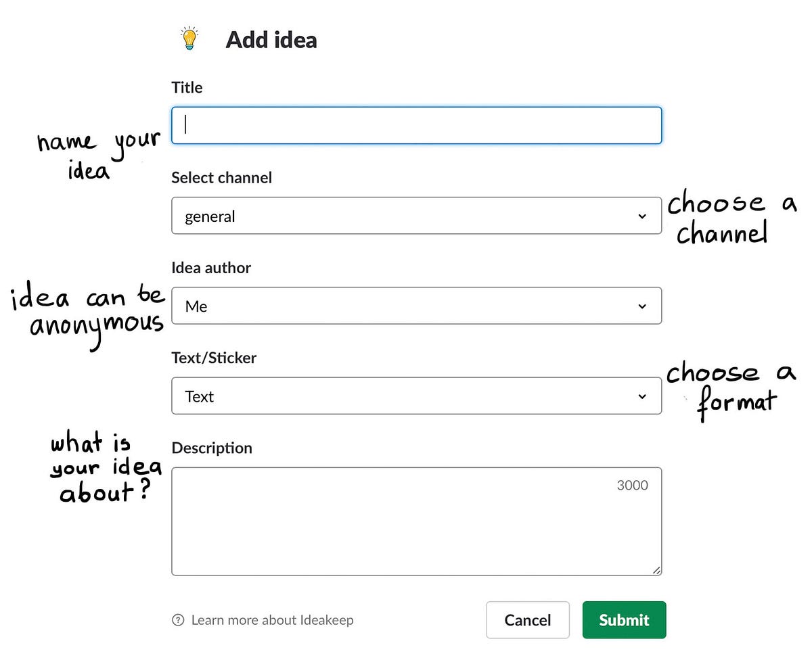Viewport: 812px width, 660px height.
Task: Click the 'Title' field label
Action: [x=187, y=87]
